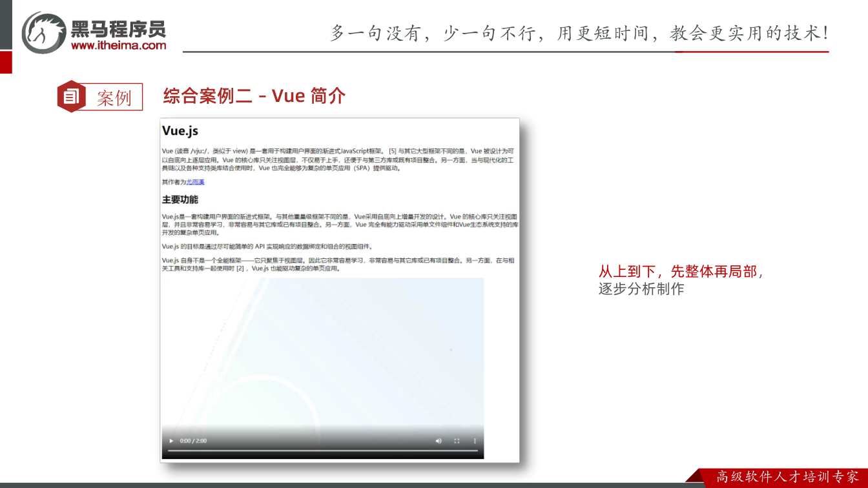868x488 pixels.
Task: Open the 尤雨溪 author link
Action: (195, 182)
